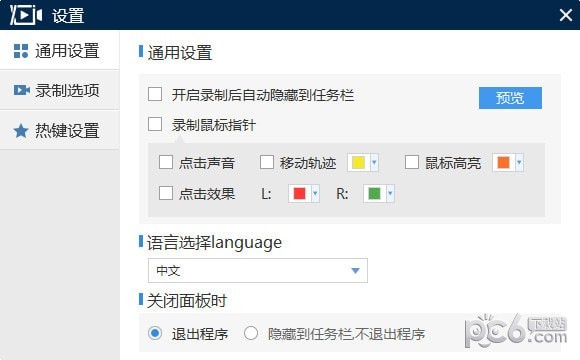Click the 关闭面板时 heading
This screenshot has height=360, width=580.
pos(187,300)
